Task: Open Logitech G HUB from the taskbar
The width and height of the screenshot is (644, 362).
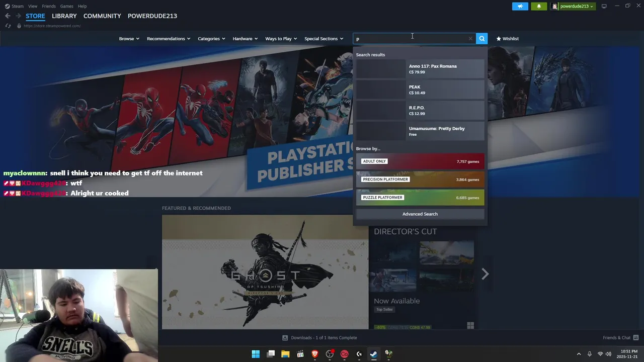Action: [359, 354]
